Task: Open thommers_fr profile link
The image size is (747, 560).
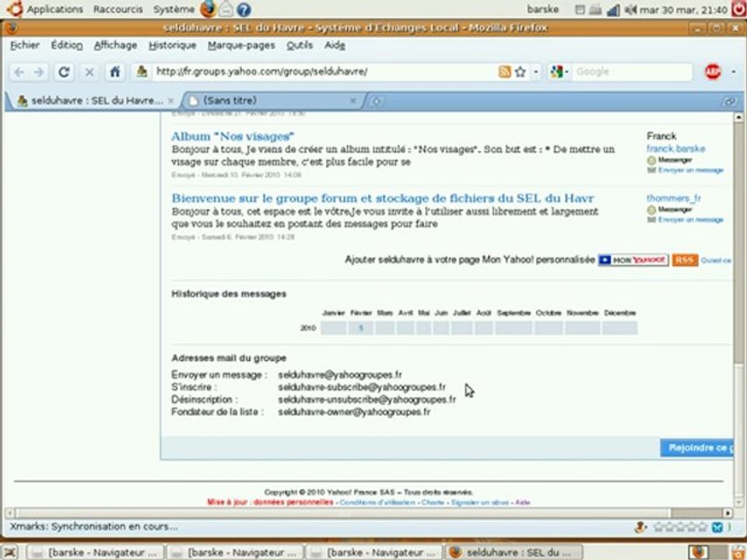Action: pyautogui.click(x=673, y=198)
